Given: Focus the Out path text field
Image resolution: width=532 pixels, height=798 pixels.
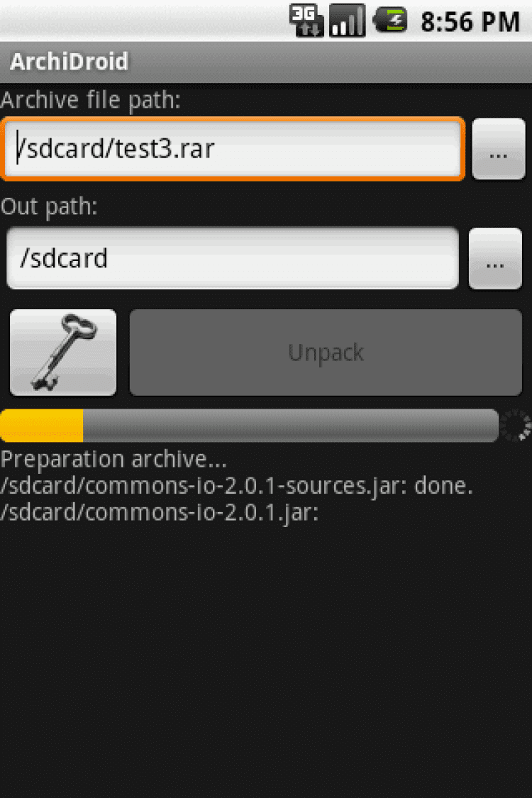Looking at the screenshot, I should [233, 258].
